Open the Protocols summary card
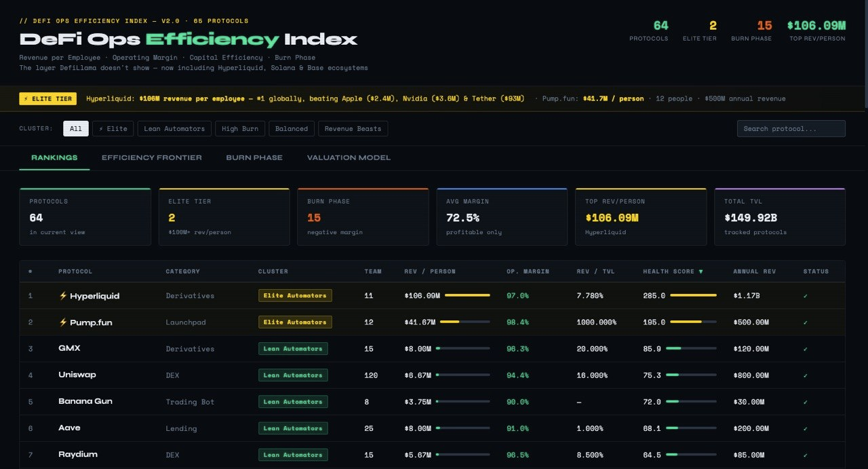Viewport: 868px width, 469px height. (x=85, y=217)
